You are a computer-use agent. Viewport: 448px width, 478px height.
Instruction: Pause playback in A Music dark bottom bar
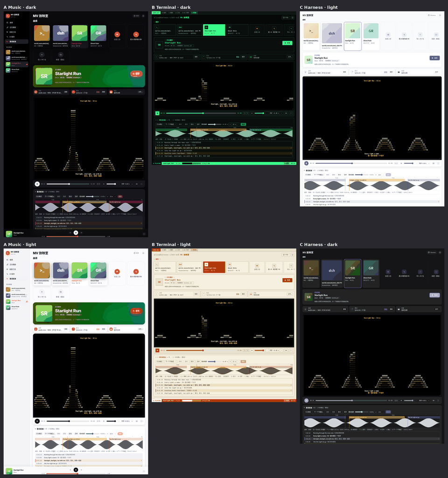coord(76,232)
